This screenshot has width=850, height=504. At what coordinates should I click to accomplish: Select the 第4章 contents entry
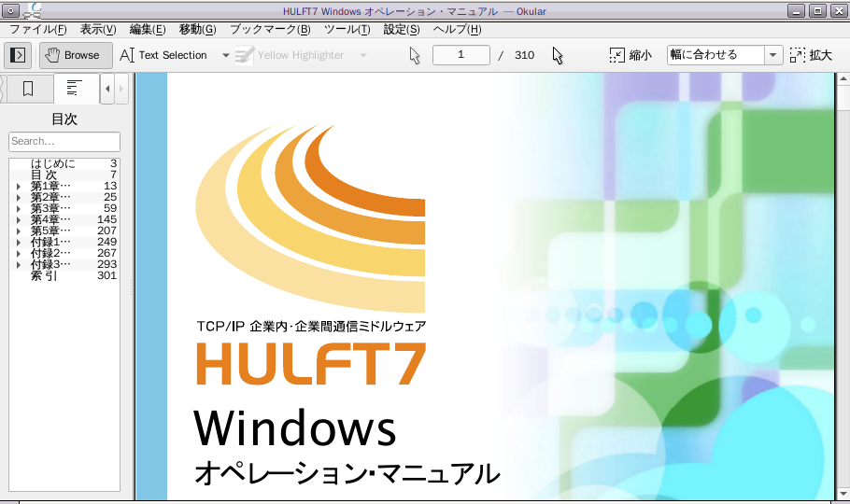[50, 219]
